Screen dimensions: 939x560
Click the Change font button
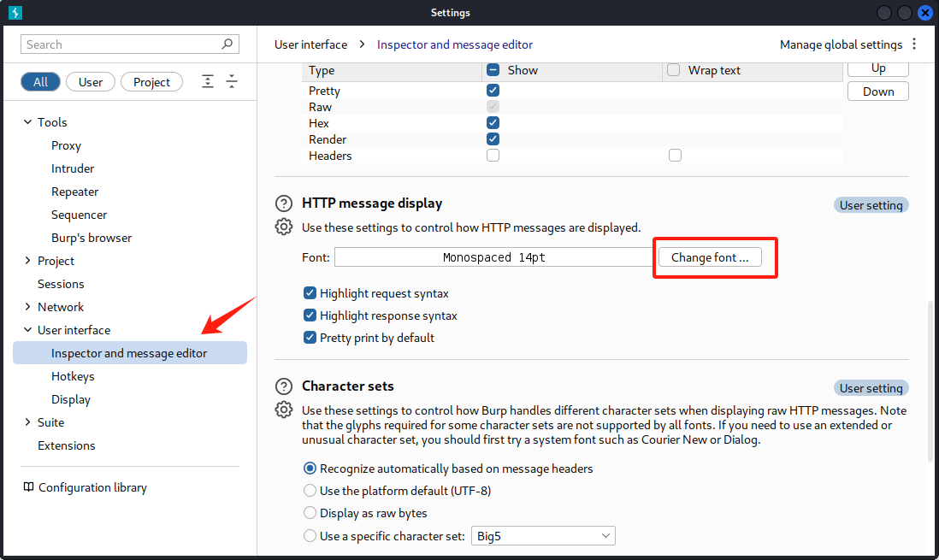pyautogui.click(x=710, y=257)
